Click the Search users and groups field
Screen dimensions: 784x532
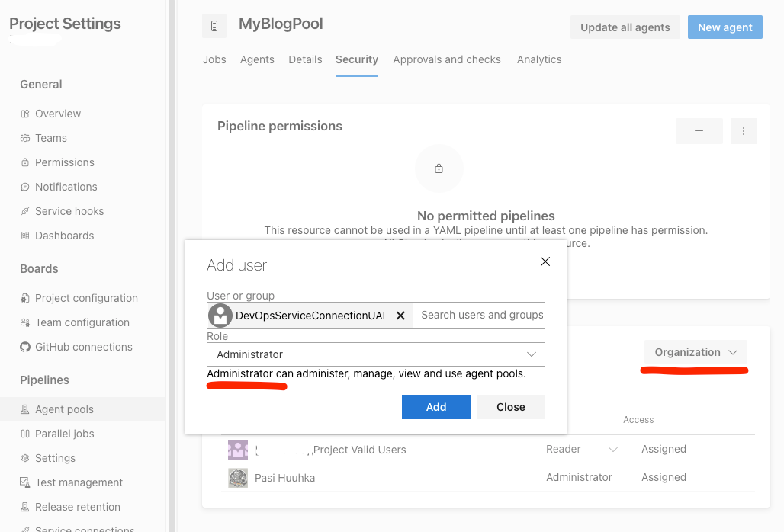pyautogui.click(x=478, y=315)
